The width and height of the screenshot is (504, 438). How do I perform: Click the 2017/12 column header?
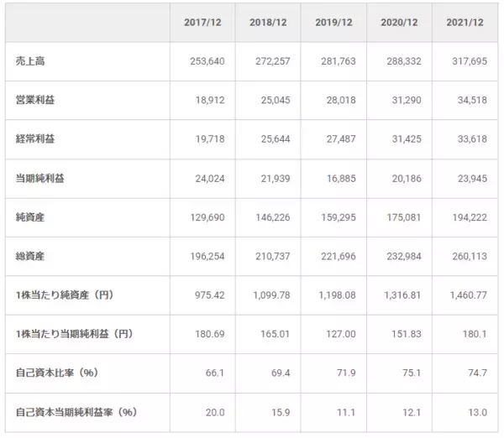click(x=202, y=22)
